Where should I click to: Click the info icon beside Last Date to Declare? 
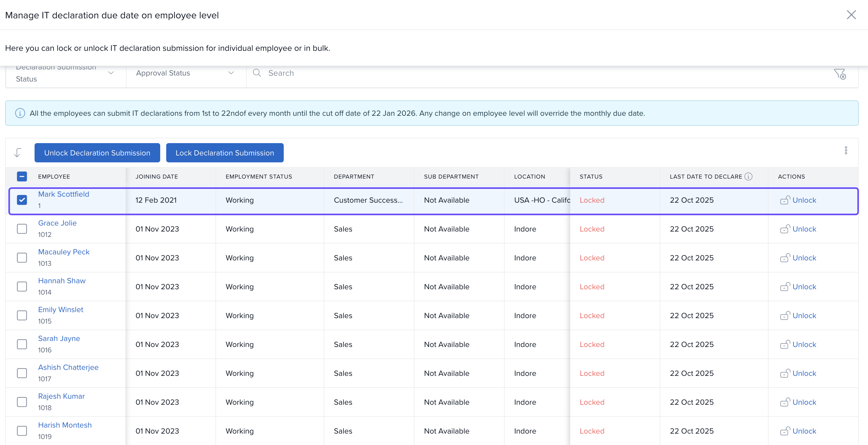748,176
